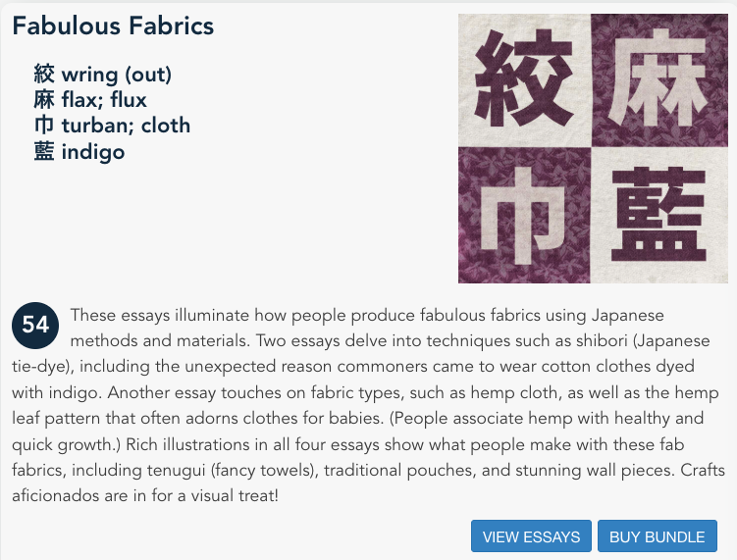The height and width of the screenshot is (560, 737).
Task: Select the 麻 flax; flux kanji entry
Action: click(x=90, y=100)
